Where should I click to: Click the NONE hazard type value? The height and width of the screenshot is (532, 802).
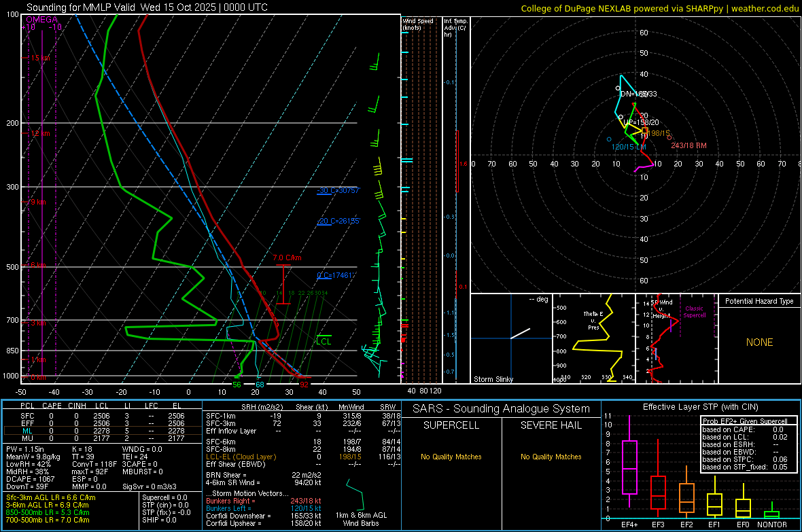pos(760,342)
